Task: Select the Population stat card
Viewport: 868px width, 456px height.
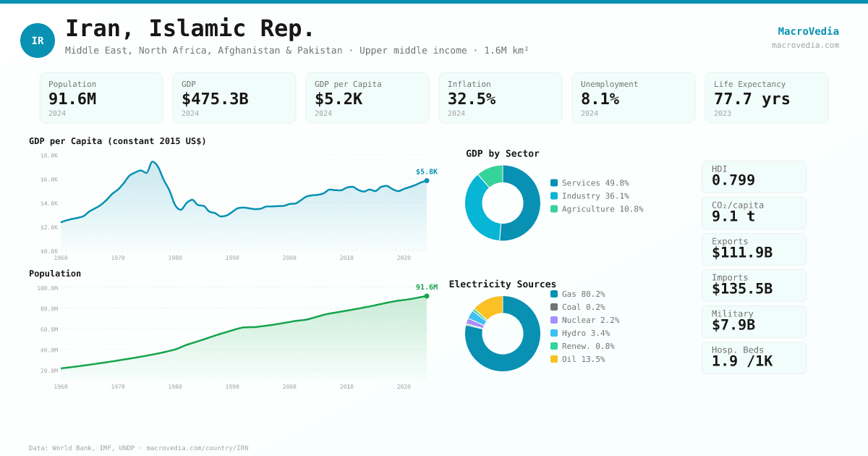Action: click(x=101, y=98)
